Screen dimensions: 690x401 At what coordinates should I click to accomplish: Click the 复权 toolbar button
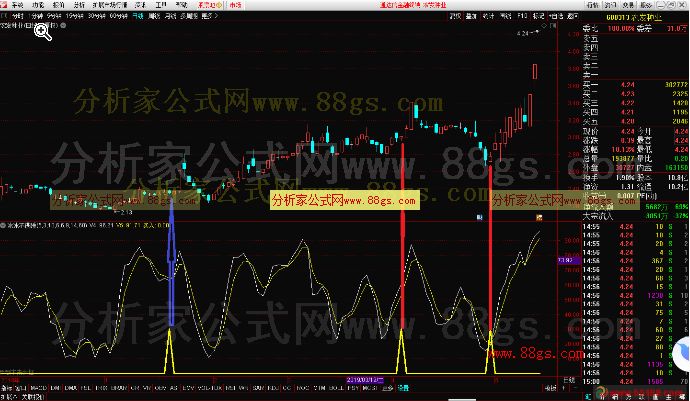pos(455,16)
